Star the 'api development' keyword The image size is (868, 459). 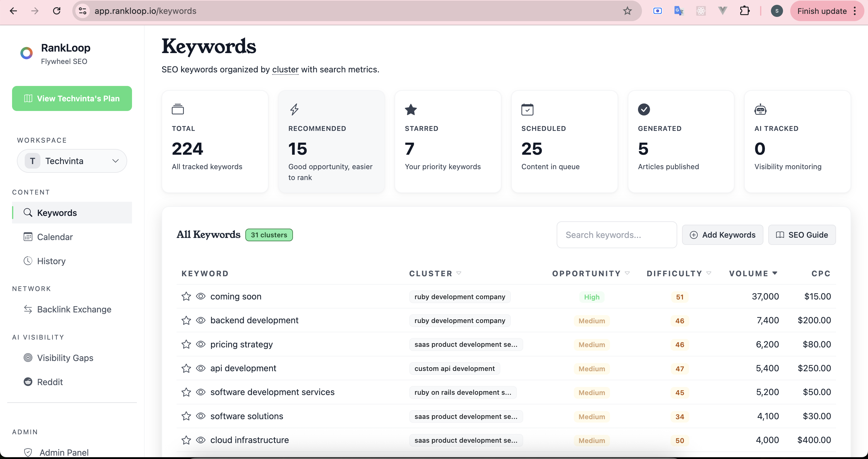pyautogui.click(x=186, y=368)
